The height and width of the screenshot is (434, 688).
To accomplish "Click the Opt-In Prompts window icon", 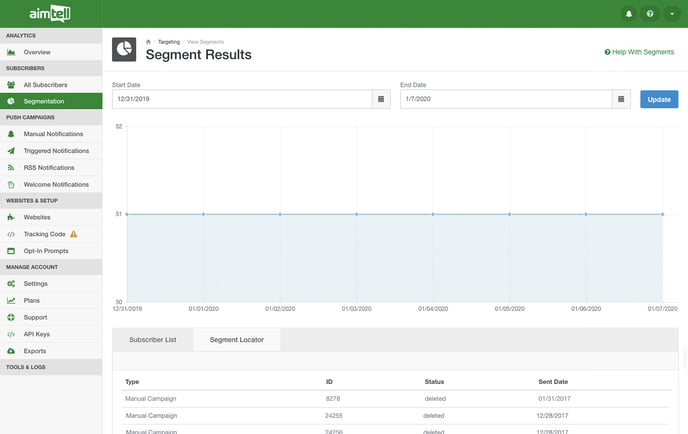I will tap(11, 251).
